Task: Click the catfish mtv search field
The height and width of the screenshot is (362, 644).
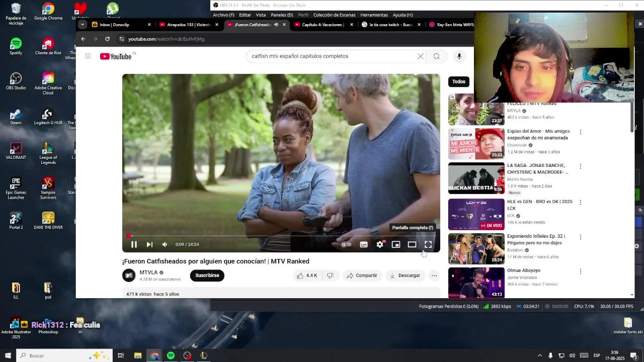Action: (x=332, y=56)
